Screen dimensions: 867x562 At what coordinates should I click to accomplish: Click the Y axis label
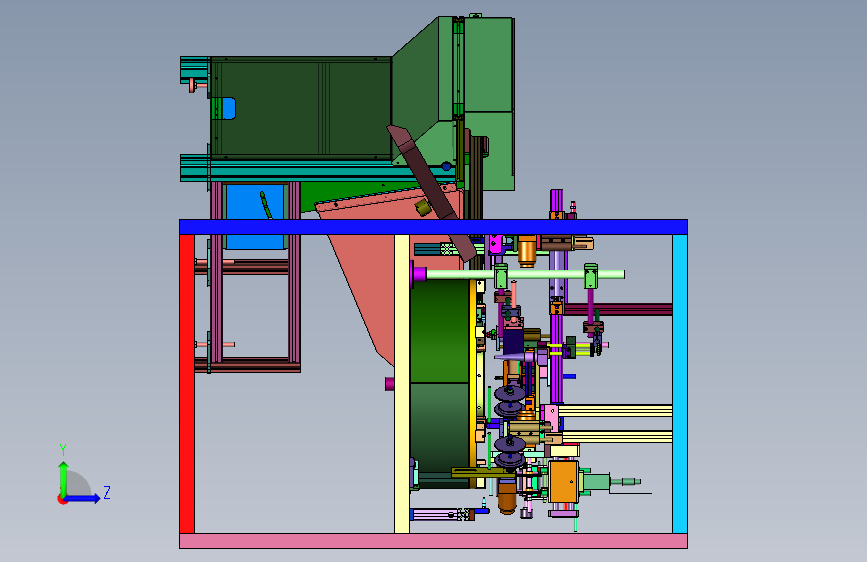click(x=63, y=450)
